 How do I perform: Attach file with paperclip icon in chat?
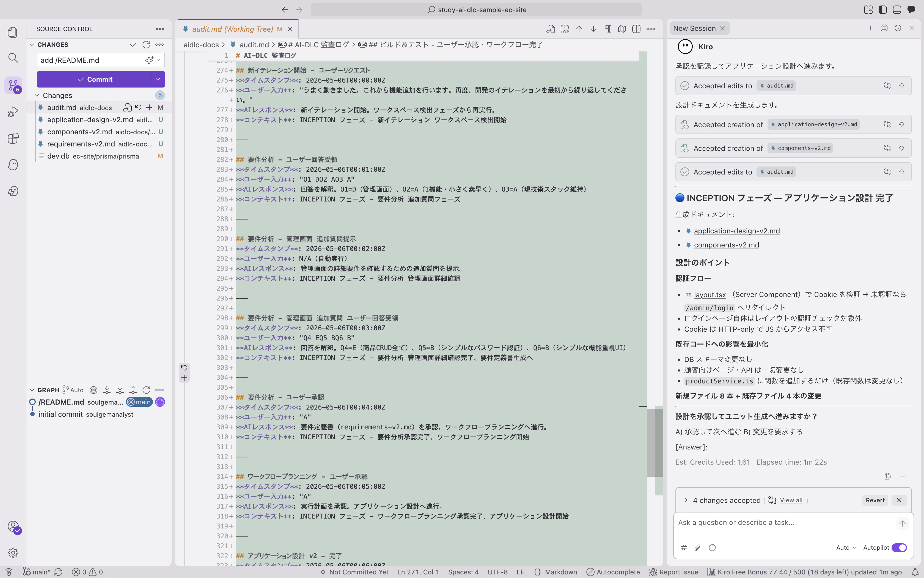point(697,547)
